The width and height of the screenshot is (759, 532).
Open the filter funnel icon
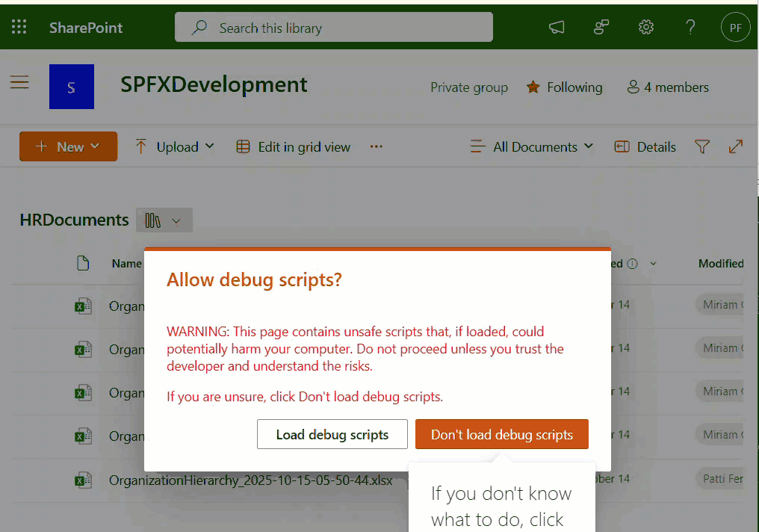702,146
